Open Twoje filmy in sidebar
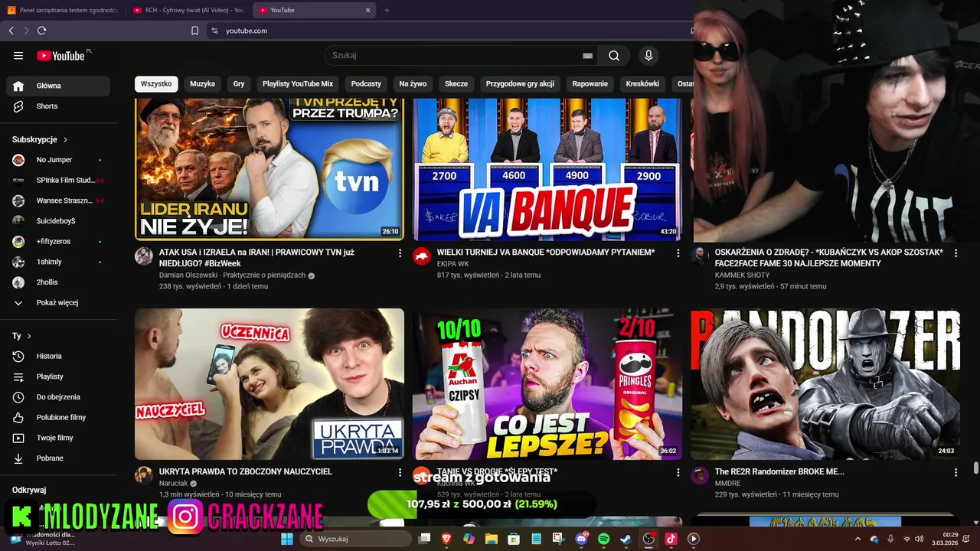Screen dimensions: 980x551 [x=58, y=438]
